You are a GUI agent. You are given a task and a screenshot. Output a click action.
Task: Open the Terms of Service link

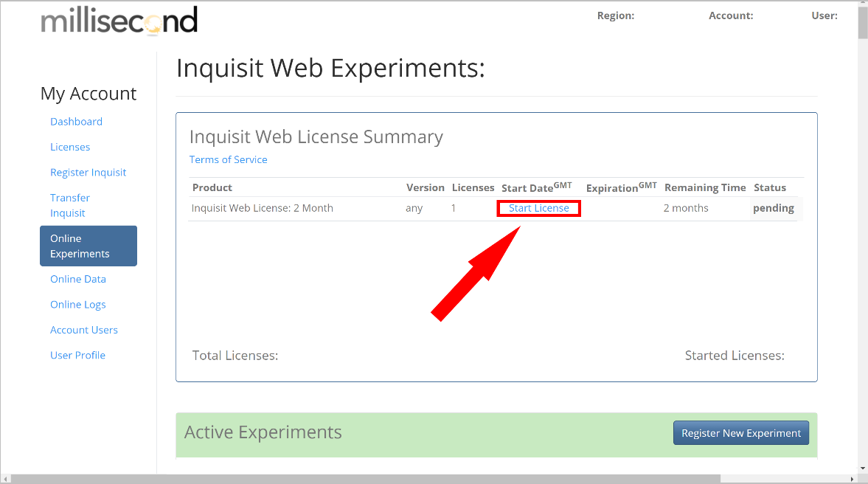(x=228, y=159)
